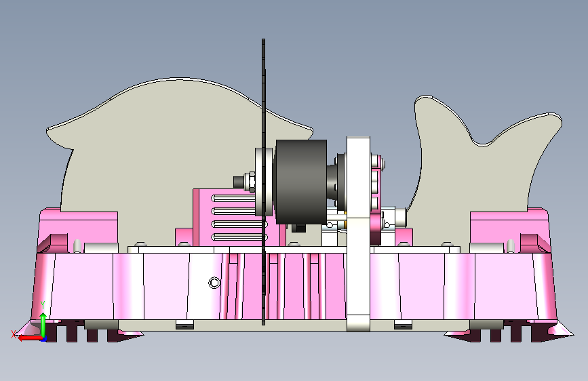Select the thin vertical saw blade disc
This screenshot has width=588, height=381.
click(264, 182)
